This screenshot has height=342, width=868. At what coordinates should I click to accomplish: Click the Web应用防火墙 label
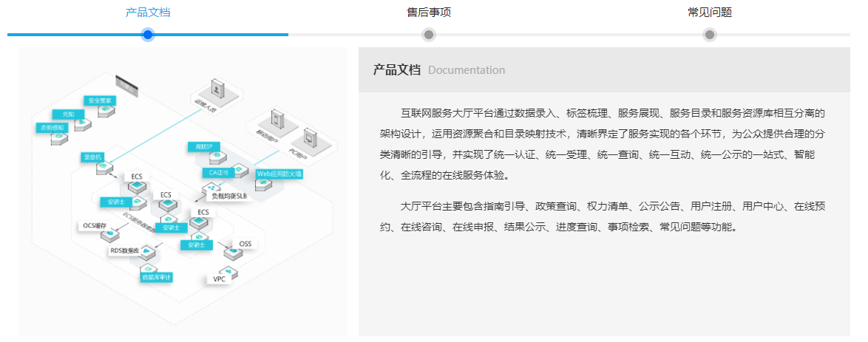point(279,174)
